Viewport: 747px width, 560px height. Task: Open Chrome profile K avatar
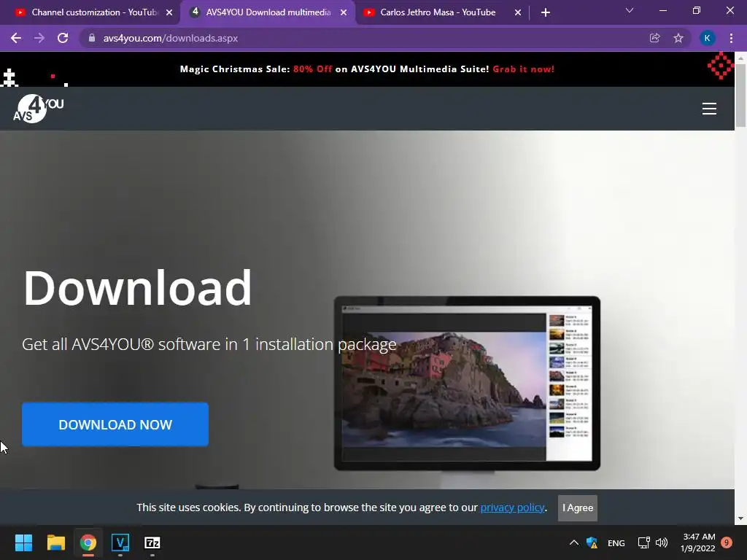coord(707,38)
